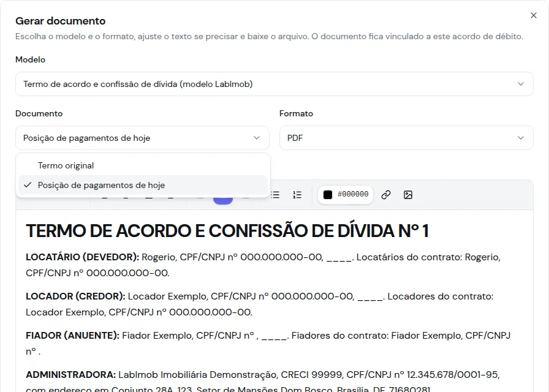
Task: Click the FIADOR (ANUENTE) paragraph
Action: tap(268, 344)
